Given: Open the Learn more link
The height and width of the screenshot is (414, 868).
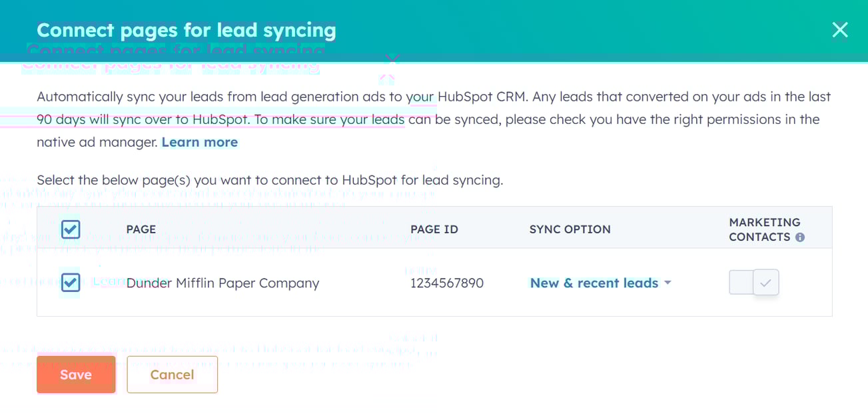Looking at the screenshot, I should [199, 141].
